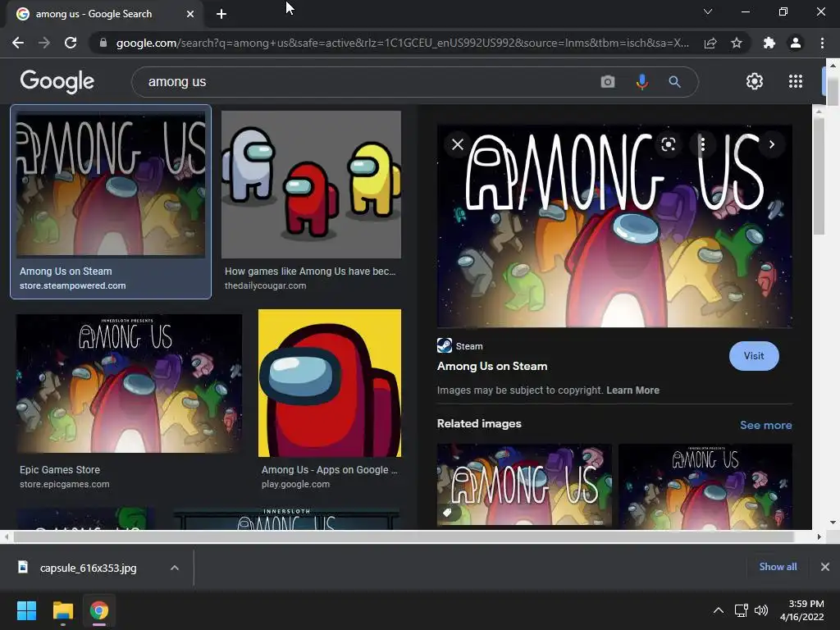Select the among us - Google Search tab
The image size is (840, 630).
click(105, 14)
